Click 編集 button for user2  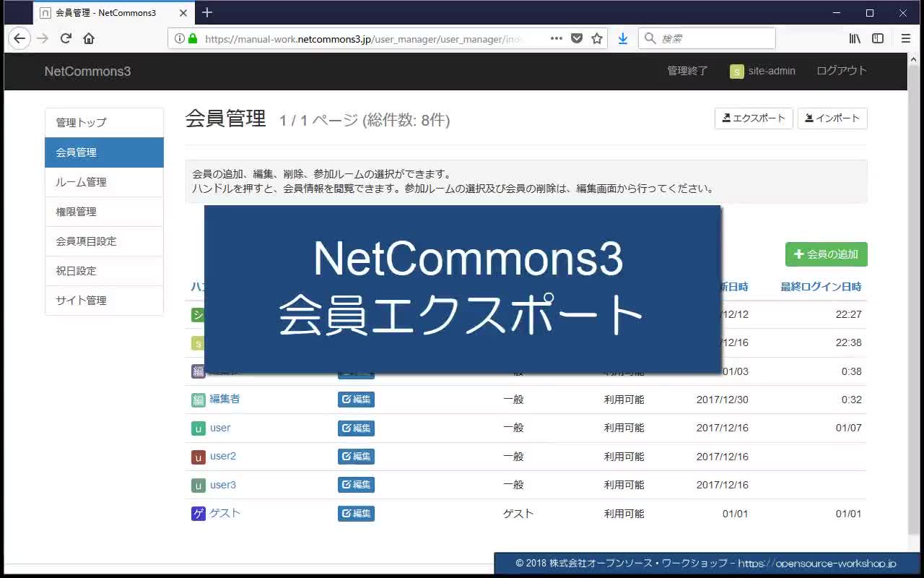click(356, 457)
